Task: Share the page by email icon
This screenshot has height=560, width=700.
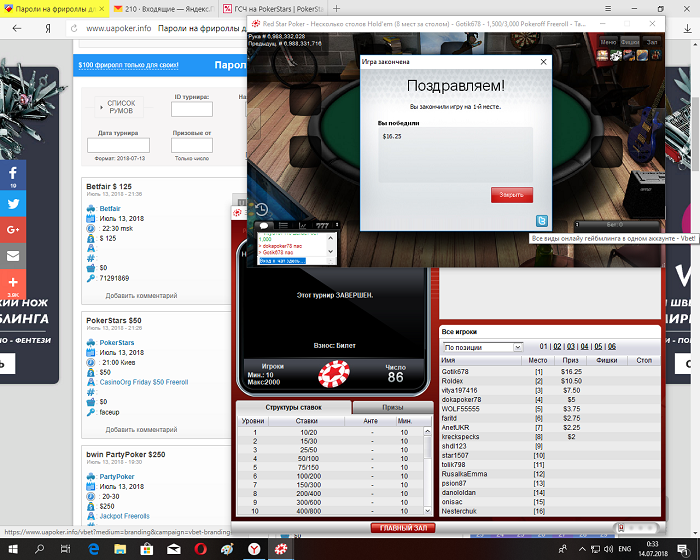Action: (x=13, y=256)
